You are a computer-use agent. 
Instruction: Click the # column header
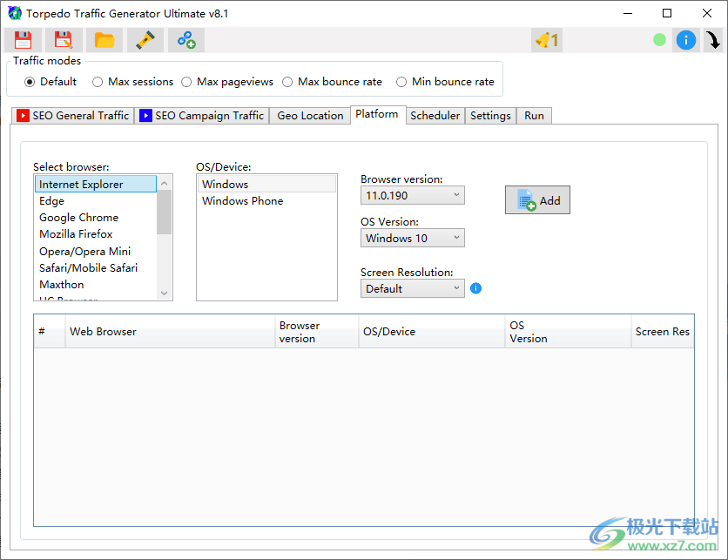(50, 332)
